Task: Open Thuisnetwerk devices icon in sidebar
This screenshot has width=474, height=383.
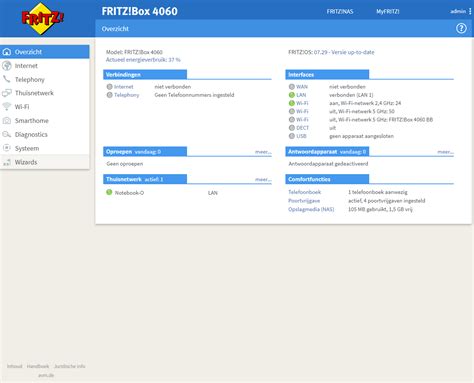Action: (7, 93)
